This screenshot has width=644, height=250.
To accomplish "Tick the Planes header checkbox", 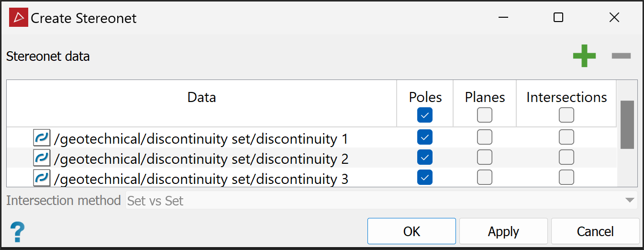I will (485, 115).
